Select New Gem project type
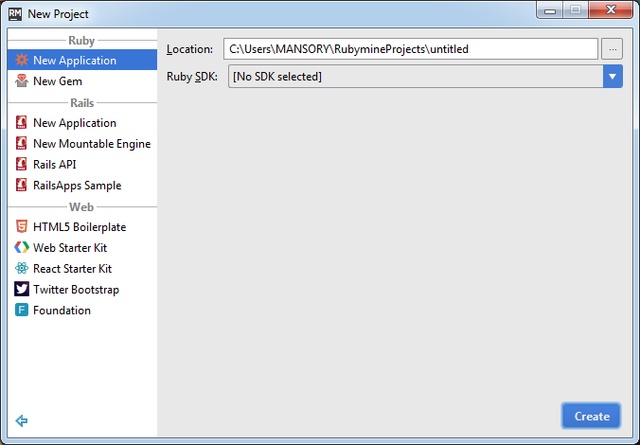The width and height of the screenshot is (640, 445). pos(82,81)
